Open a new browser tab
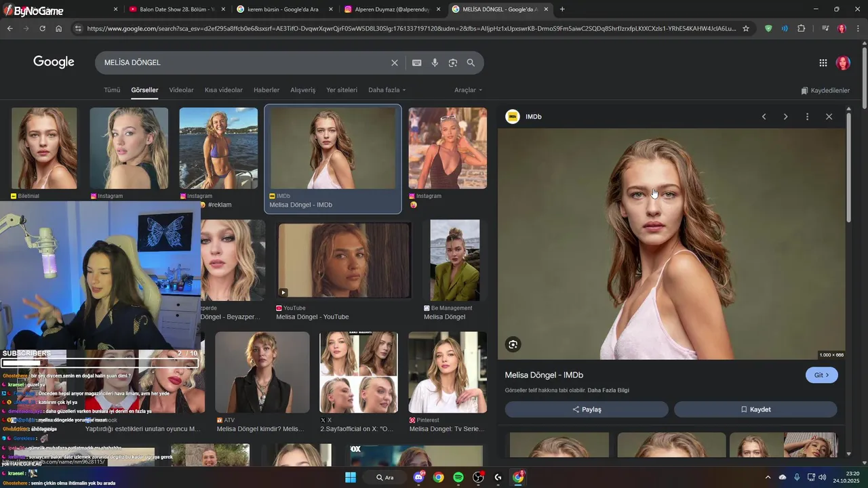The image size is (868, 488). click(x=562, y=9)
